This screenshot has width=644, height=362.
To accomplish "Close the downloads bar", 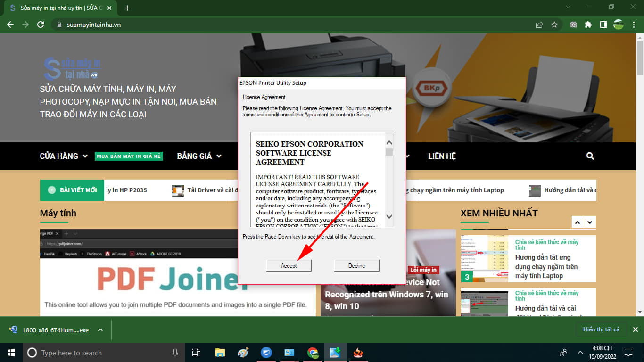I will (x=635, y=330).
